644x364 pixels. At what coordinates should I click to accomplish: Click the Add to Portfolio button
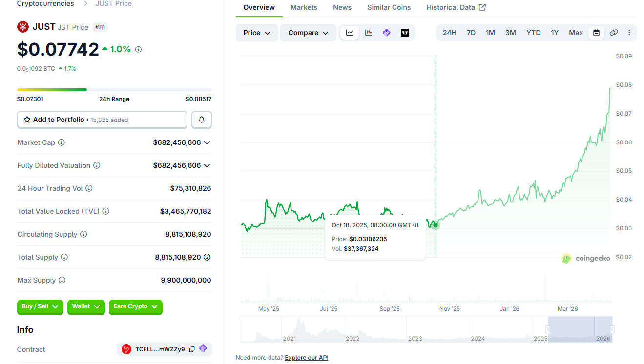point(102,120)
